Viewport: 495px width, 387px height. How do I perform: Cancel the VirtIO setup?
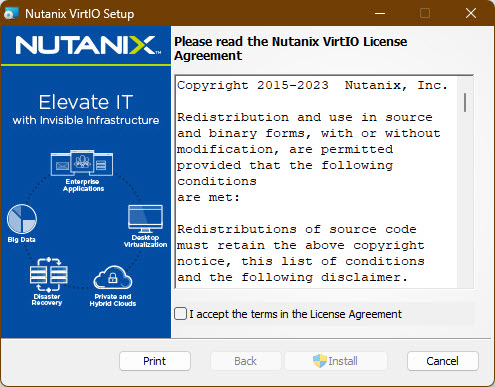point(442,361)
